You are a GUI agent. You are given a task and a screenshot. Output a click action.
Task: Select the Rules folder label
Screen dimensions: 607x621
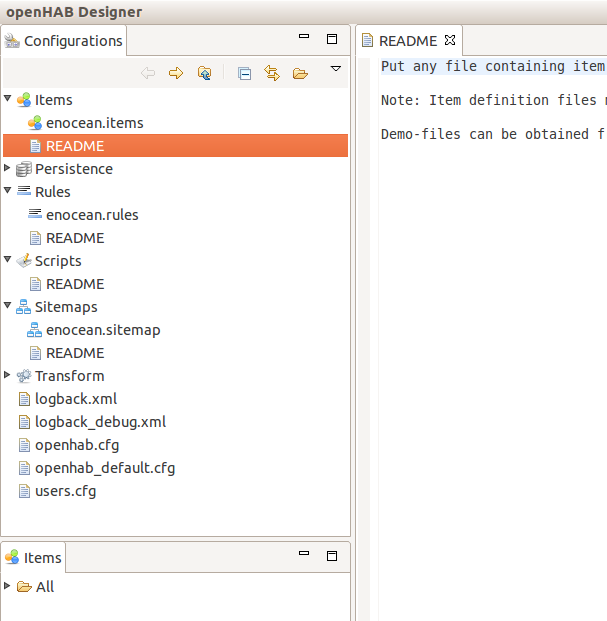pos(53,192)
